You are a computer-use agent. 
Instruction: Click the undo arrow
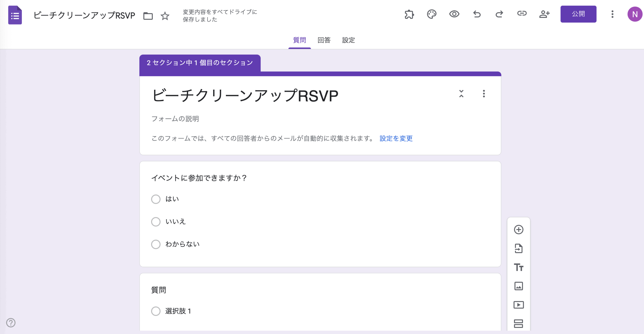477,14
